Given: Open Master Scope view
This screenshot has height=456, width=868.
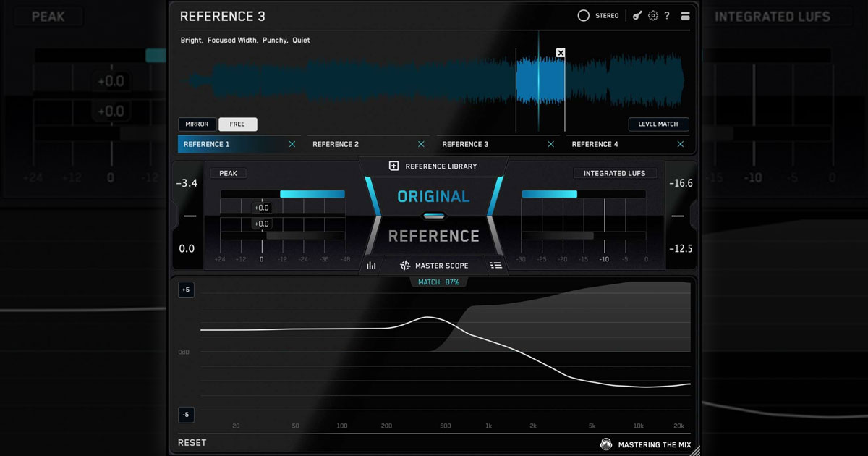Looking at the screenshot, I should (441, 266).
